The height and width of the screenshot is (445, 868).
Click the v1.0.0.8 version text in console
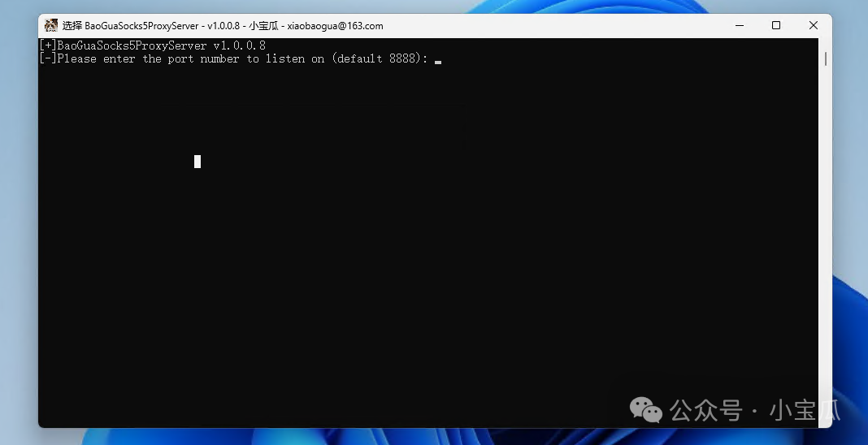tap(239, 45)
